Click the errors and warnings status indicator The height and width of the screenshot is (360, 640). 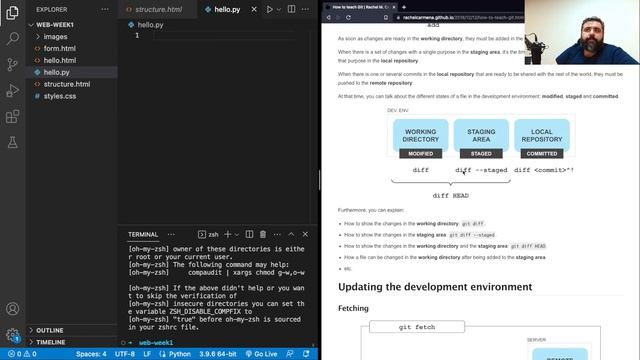click(22, 354)
